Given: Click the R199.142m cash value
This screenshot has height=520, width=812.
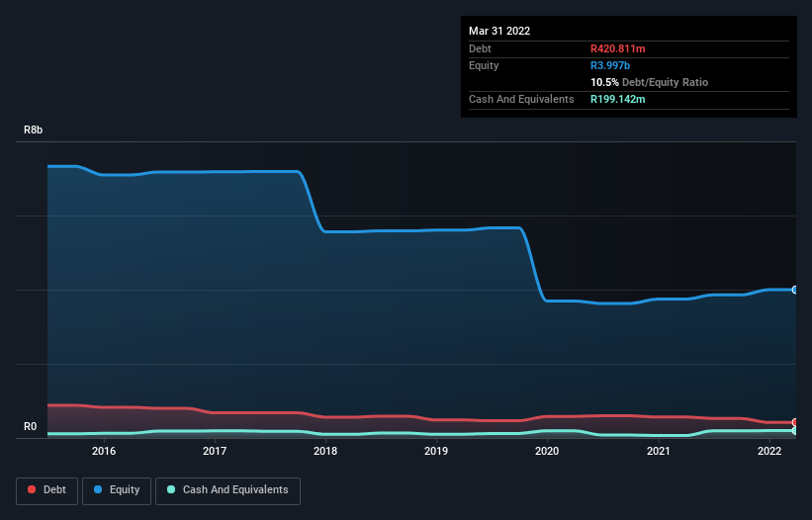Looking at the screenshot, I should click(x=618, y=99).
